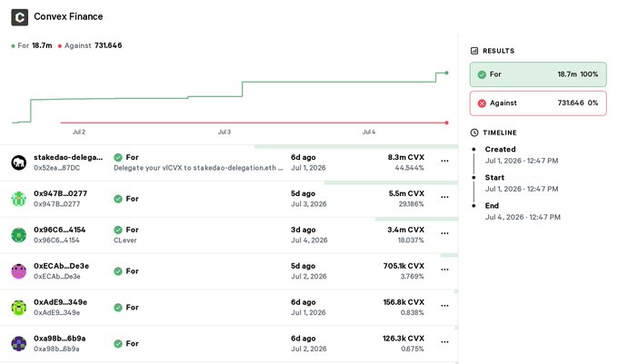
Task: Click the Created timeline entry
Action: click(521, 155)
